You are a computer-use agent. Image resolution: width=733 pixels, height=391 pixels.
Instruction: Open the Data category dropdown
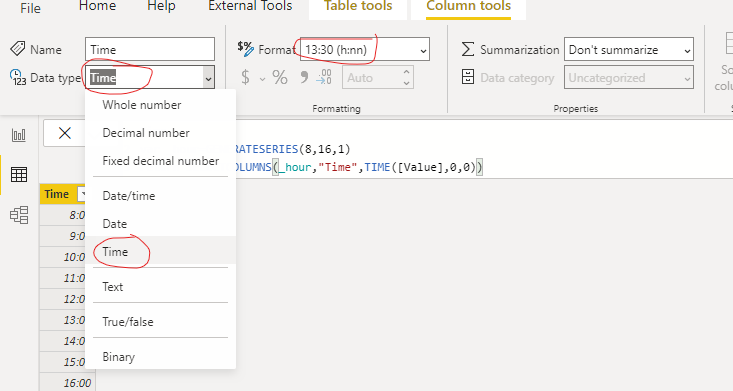[629, 78]
